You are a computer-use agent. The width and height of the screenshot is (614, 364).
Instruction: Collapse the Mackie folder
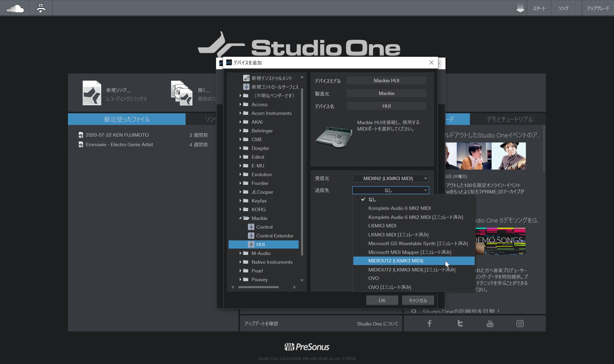coord(240,218)
